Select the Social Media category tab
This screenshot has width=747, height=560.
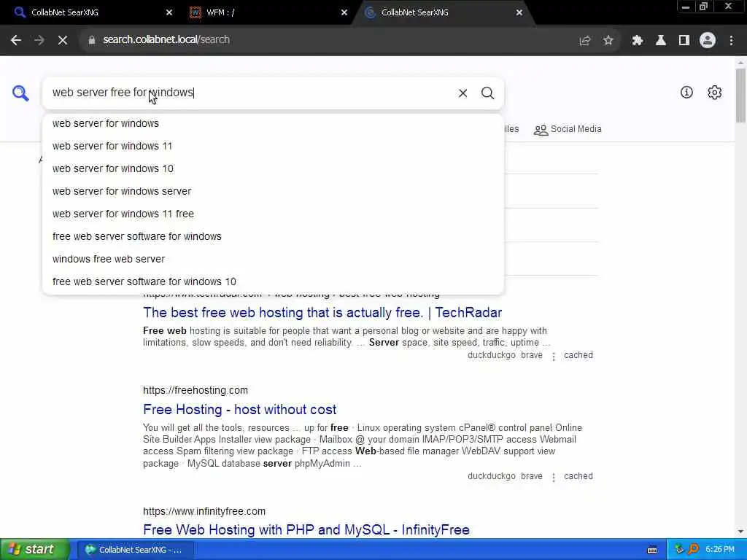tap(568, 130)
